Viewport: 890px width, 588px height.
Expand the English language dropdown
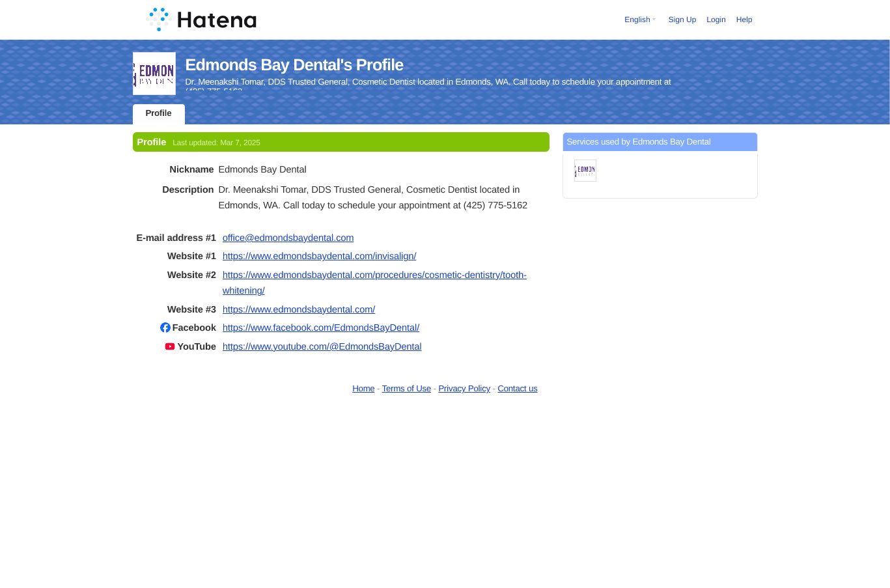pos(639,20)
